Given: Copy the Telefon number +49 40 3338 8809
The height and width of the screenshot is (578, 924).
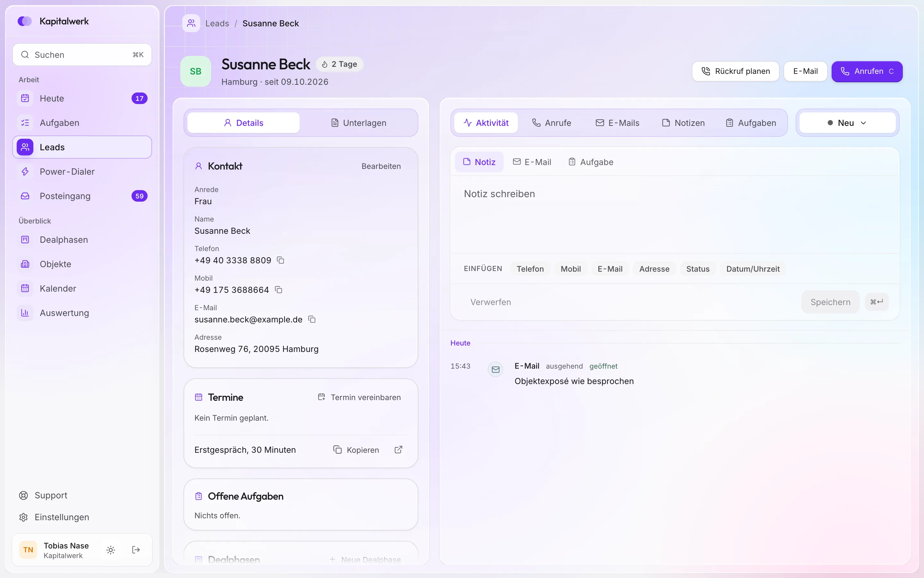Looking at the screenshot, I should 280,260.
